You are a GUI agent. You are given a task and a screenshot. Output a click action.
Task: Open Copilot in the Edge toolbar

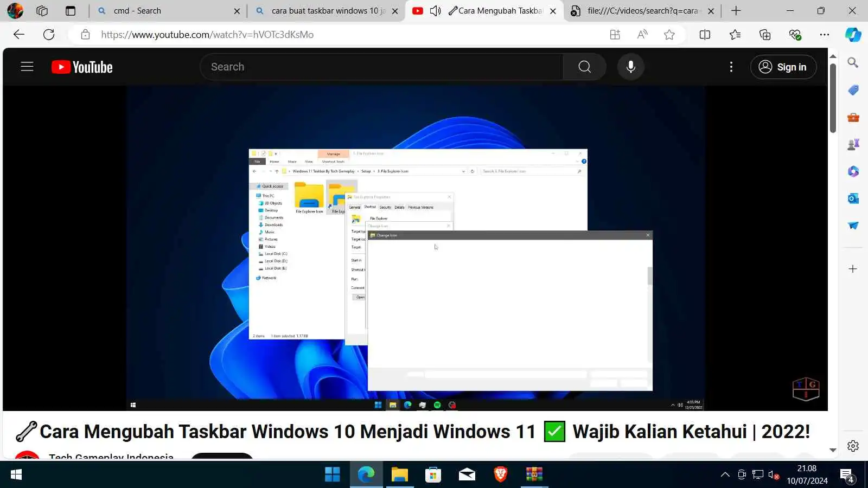coord(853,35)
